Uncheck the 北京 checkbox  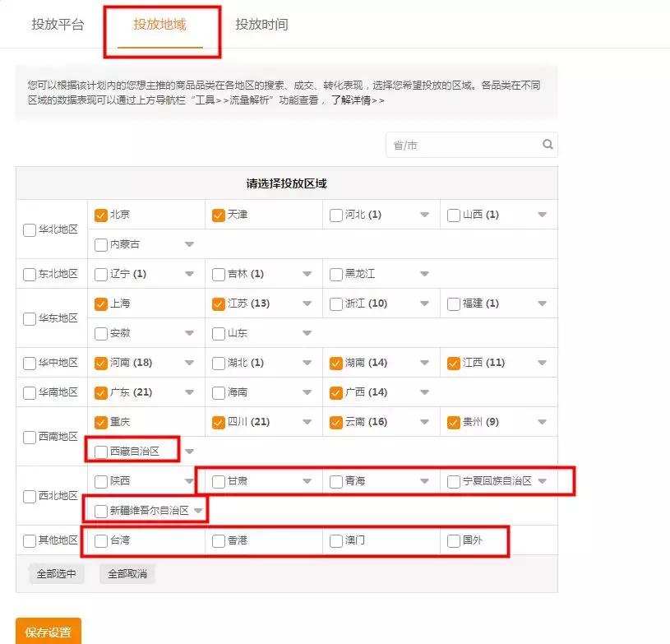(x=99, y=215)
